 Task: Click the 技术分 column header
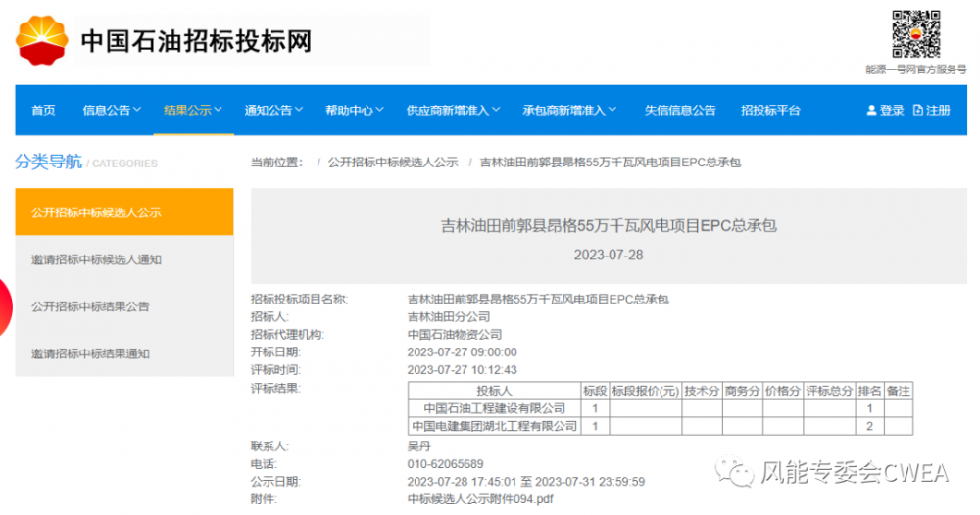[703, 391]
